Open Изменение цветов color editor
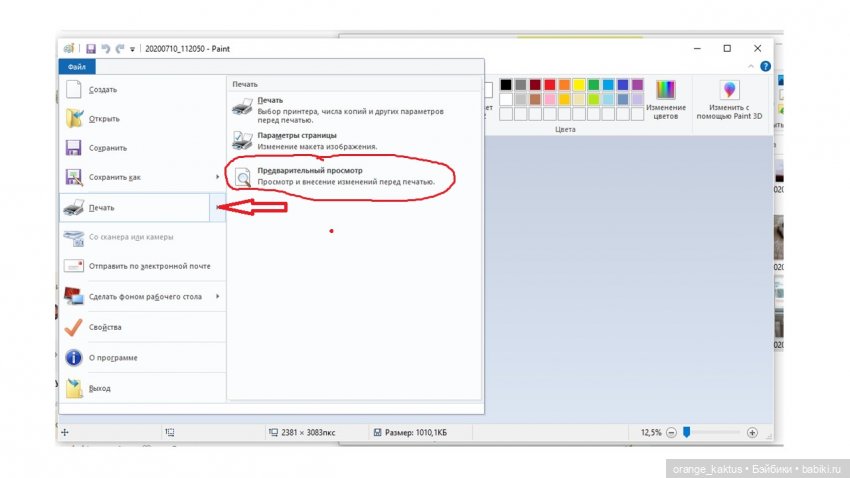The height and width of the screenshot is (478, 850). [666, 99]
